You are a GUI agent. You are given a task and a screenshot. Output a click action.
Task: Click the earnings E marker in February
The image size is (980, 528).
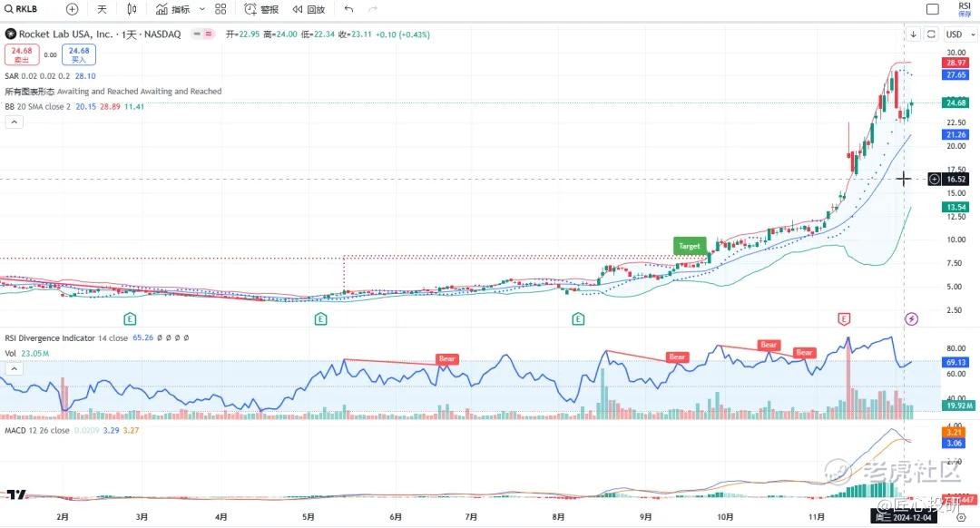pyautogui.click(x=130, y=319)
